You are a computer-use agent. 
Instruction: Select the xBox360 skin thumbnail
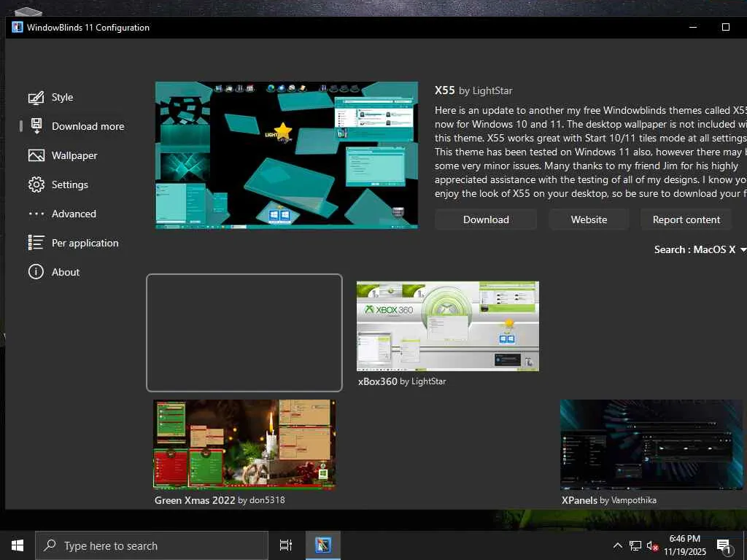[x=448, y=326]
